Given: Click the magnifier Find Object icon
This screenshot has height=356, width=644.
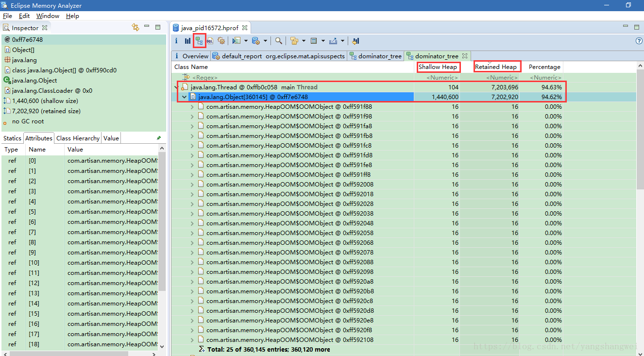Looking at the screenshot, I should pos(278,41).
